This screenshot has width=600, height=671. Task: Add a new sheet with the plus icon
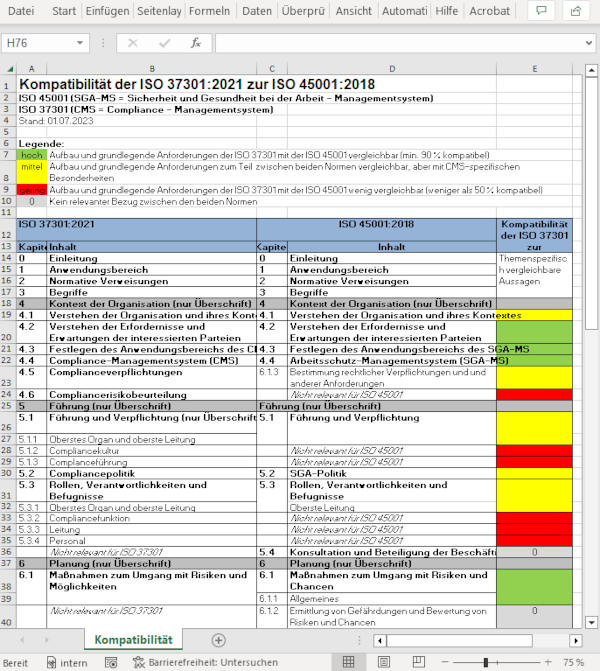point(218,640)
